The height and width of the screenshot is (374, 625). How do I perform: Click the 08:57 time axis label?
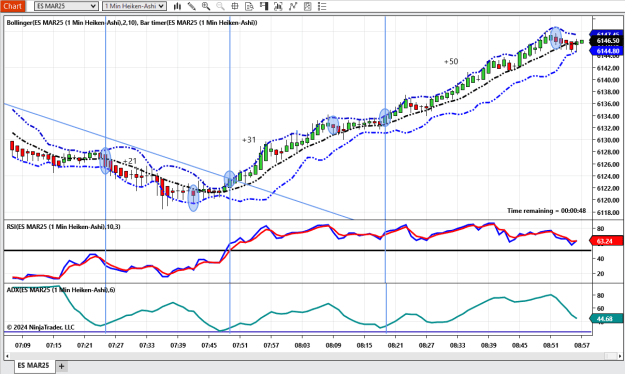pyautogui.click(x=582, y=345)
